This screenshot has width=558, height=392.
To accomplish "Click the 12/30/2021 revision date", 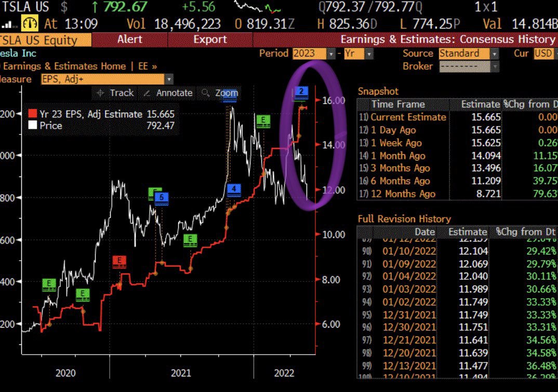I will 409,327.
